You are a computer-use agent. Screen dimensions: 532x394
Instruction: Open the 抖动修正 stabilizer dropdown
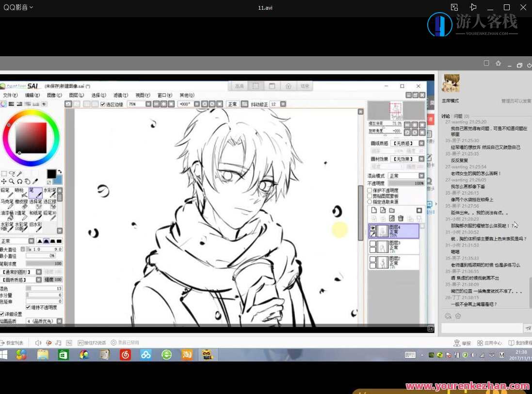pos(283,104)
